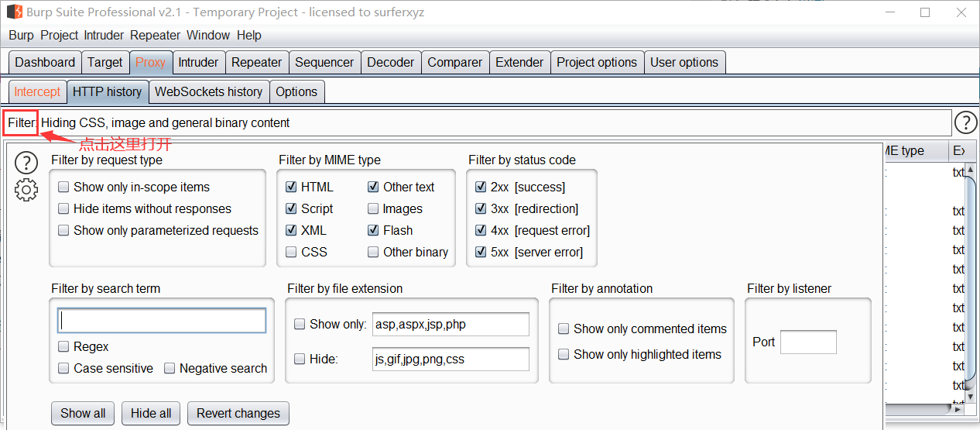The image size is (980, 430).
Task: Open the Help menu
Action: 249,36
